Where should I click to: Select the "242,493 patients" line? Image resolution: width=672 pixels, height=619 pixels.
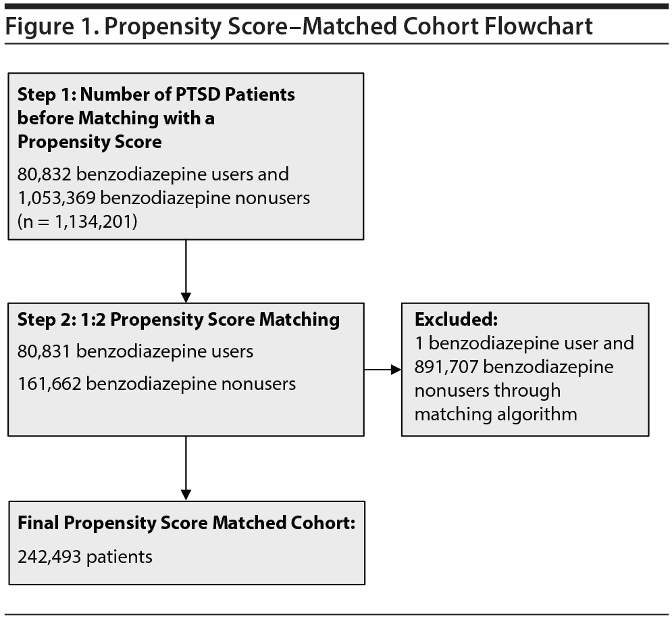pos(85,556)
